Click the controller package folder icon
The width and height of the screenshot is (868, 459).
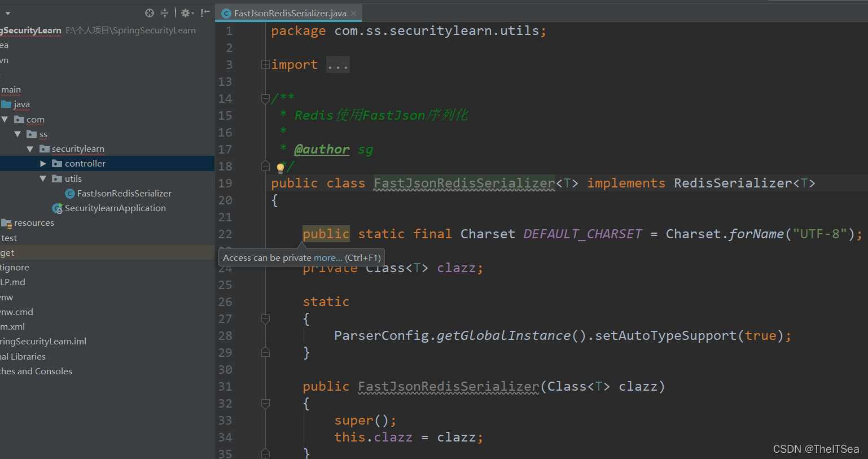click(x=57, y=163)
